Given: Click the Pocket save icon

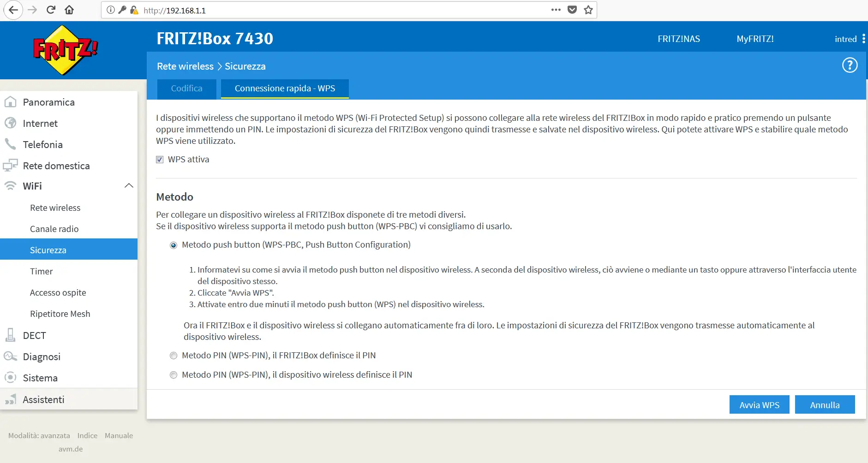Looking at the screenshot, I should (572, 10).
